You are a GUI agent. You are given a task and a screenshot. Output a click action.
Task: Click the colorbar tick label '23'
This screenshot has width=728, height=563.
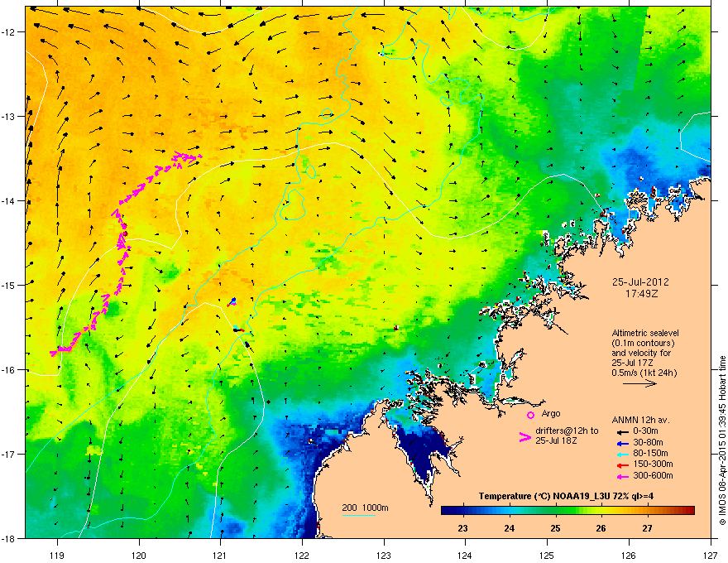[463, 528]
